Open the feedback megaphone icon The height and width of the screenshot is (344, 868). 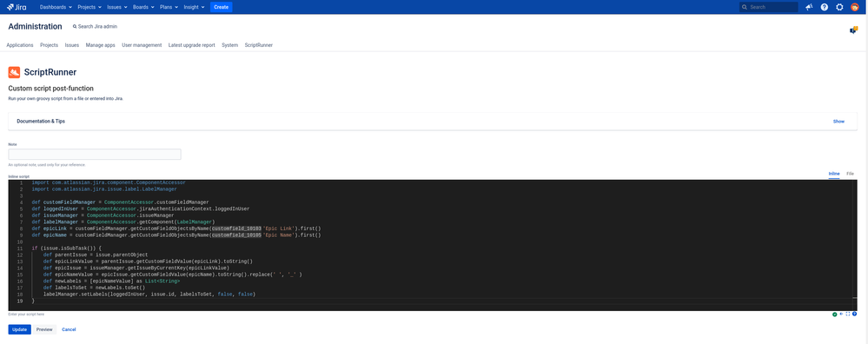tap(809, 7)
